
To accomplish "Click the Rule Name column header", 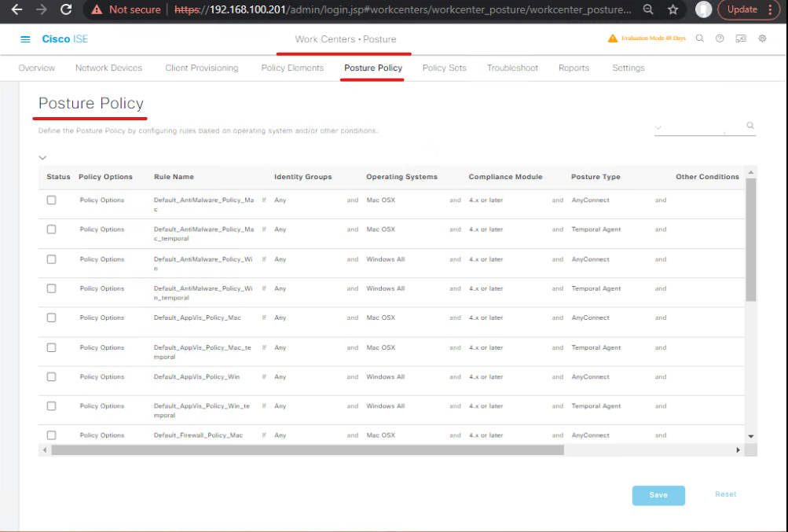I will (x=174, y=177).
